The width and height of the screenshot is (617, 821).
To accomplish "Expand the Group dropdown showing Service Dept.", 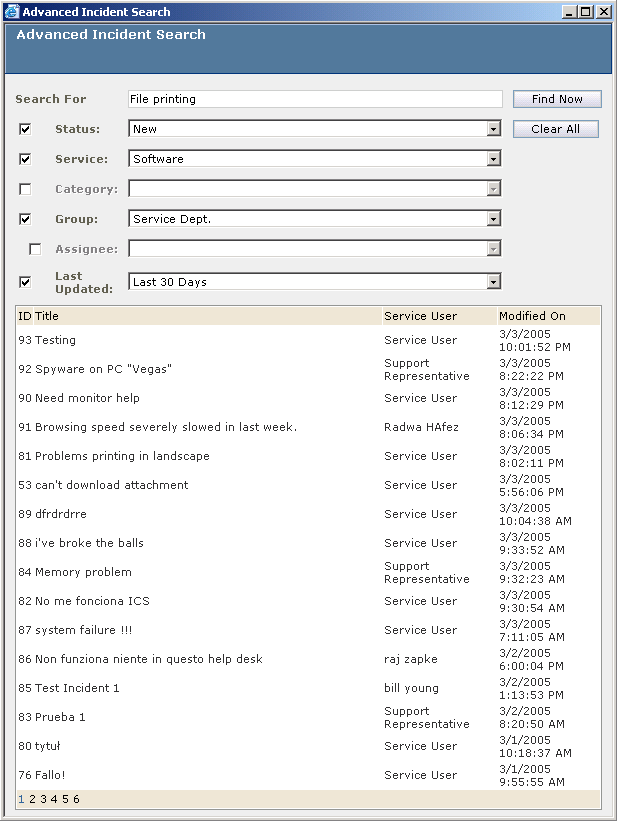I will (x=315, y=219).
